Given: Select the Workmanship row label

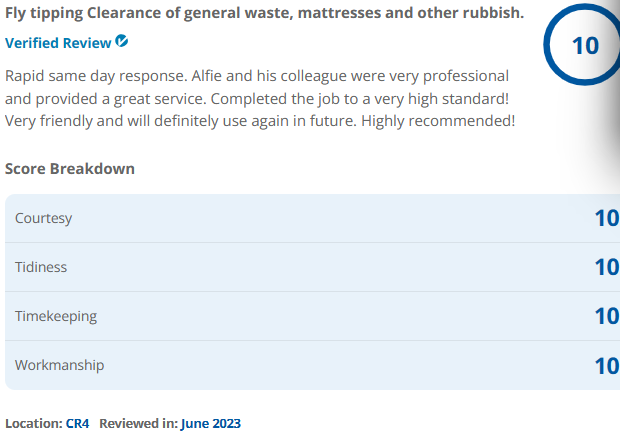Looking at the screenshot, I should pyautogui.click(x=59, y=365).
